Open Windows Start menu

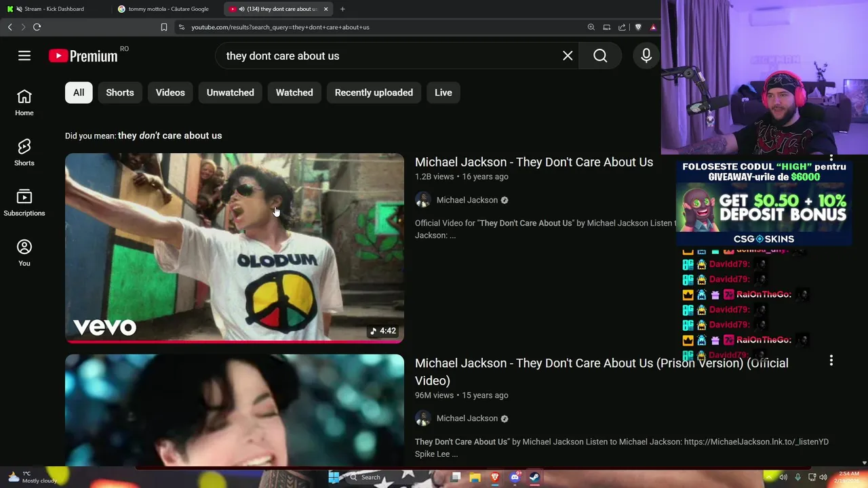334,477
